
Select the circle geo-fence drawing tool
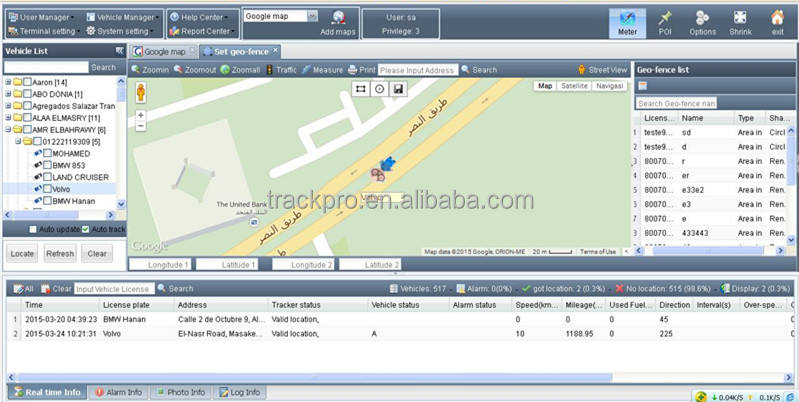(379, 89)
